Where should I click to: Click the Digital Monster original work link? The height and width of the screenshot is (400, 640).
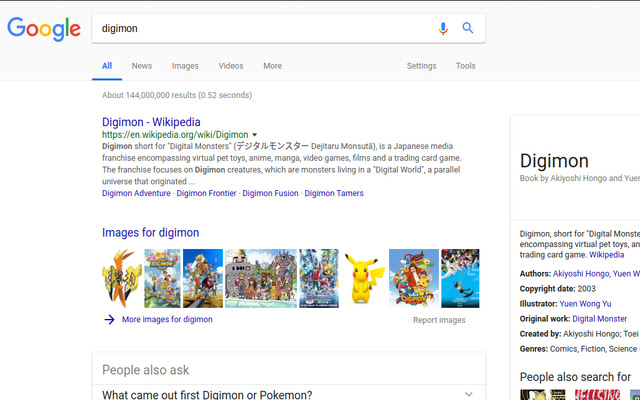[x=600, y=319]
